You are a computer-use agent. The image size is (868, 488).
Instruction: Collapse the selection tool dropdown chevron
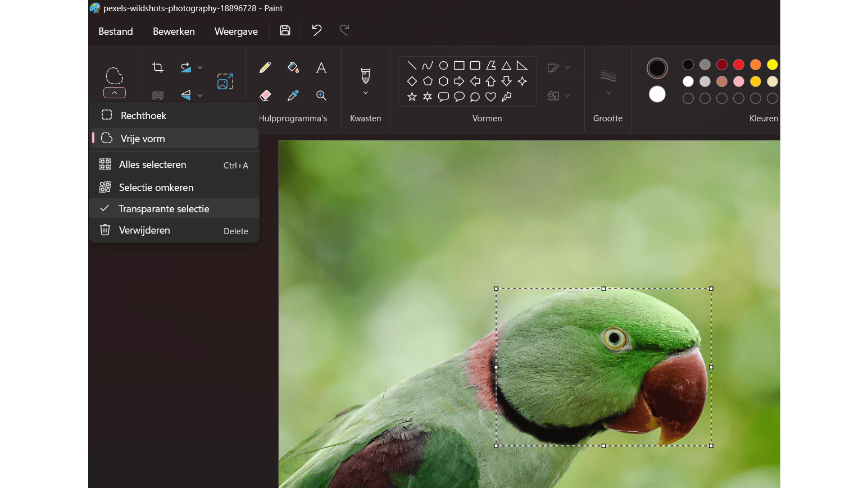[x=115, y=93]
